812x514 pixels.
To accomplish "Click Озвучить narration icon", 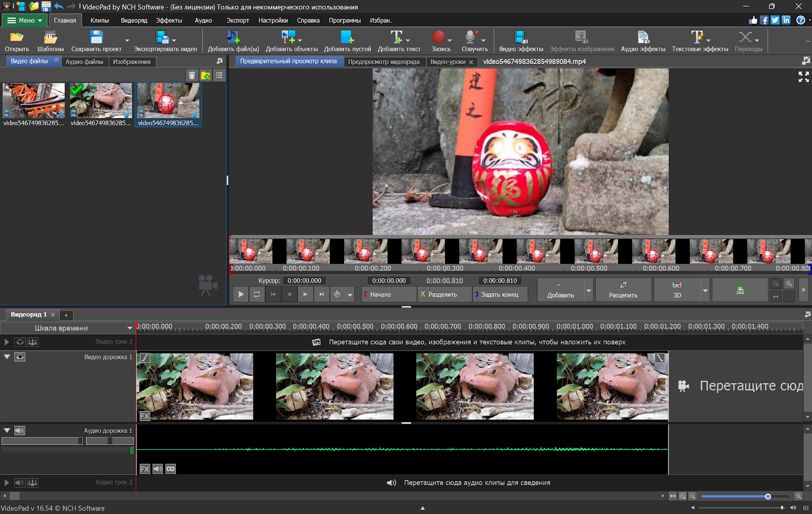I will (475, 41).
